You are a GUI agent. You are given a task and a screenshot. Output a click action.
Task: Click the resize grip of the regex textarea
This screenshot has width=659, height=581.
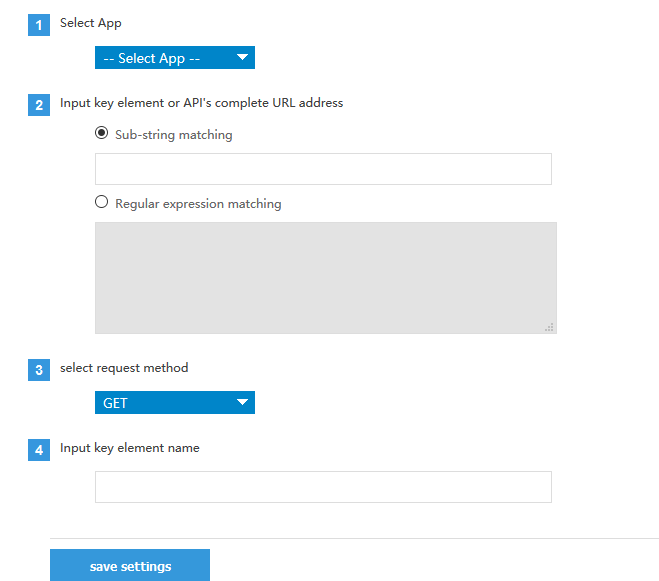coord(549,326)
